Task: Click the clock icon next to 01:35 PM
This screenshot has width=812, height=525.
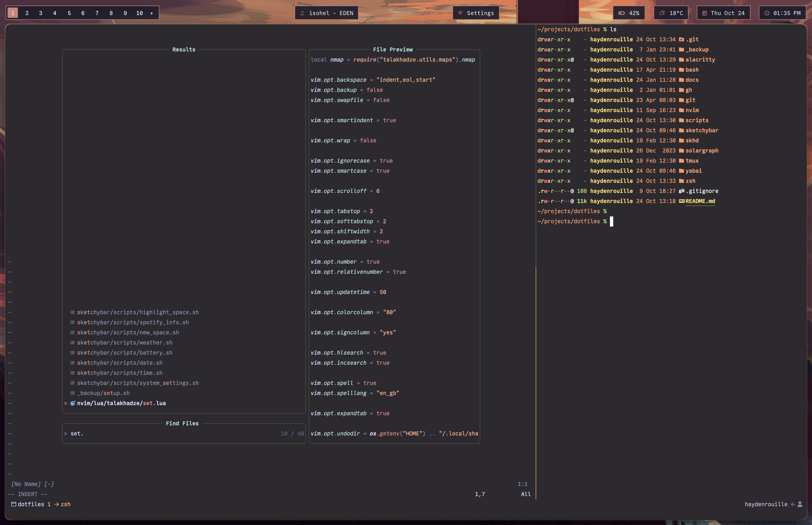Action: [767, 13]
